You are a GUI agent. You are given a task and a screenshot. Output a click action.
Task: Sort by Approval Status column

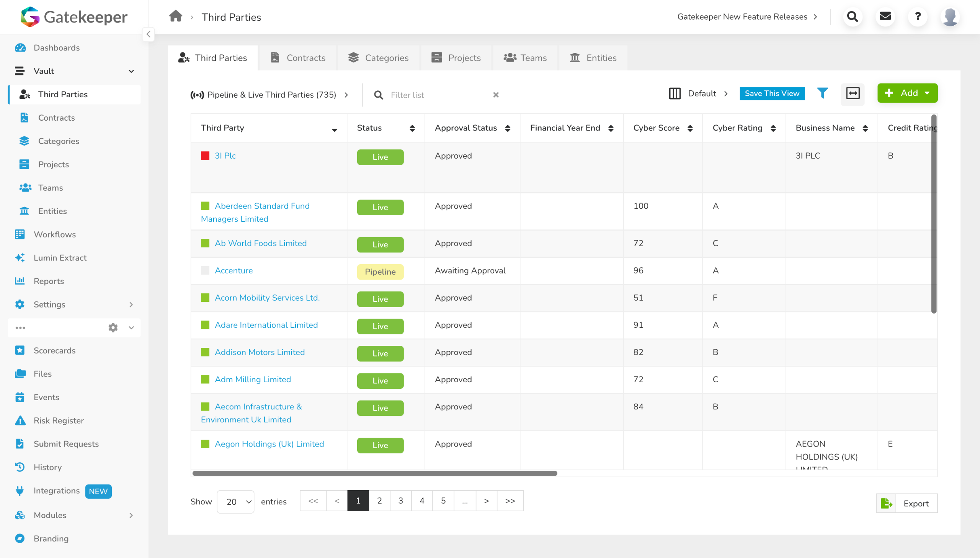(508, 128)
